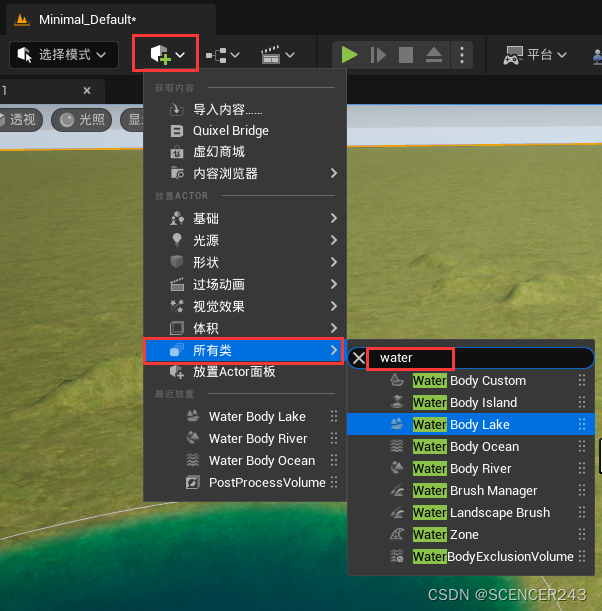Open 放置Actor面板 place actors panel
This screenshot has width=602, height=611.
click(x=245, y=372)
